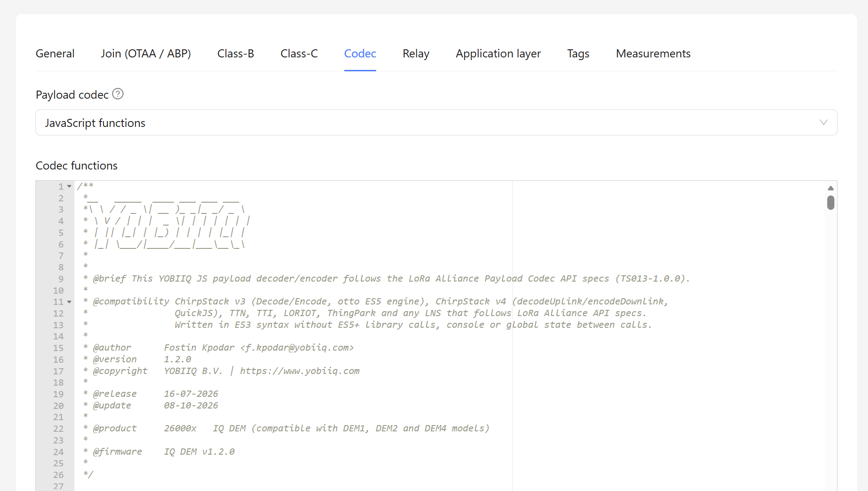Switch to the General tab
Screen dimensions: 868x491
(x=55, y=53)
